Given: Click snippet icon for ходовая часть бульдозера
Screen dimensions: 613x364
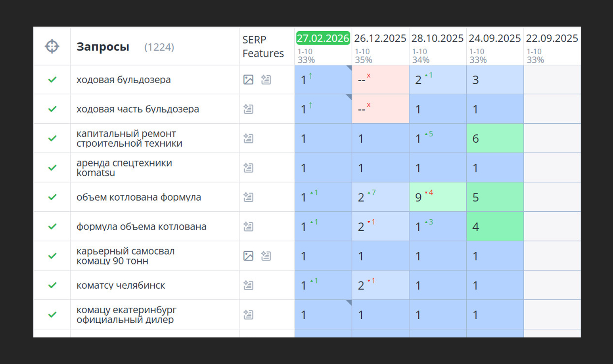Looking at the screenshot, I should (x=248, y=109).
